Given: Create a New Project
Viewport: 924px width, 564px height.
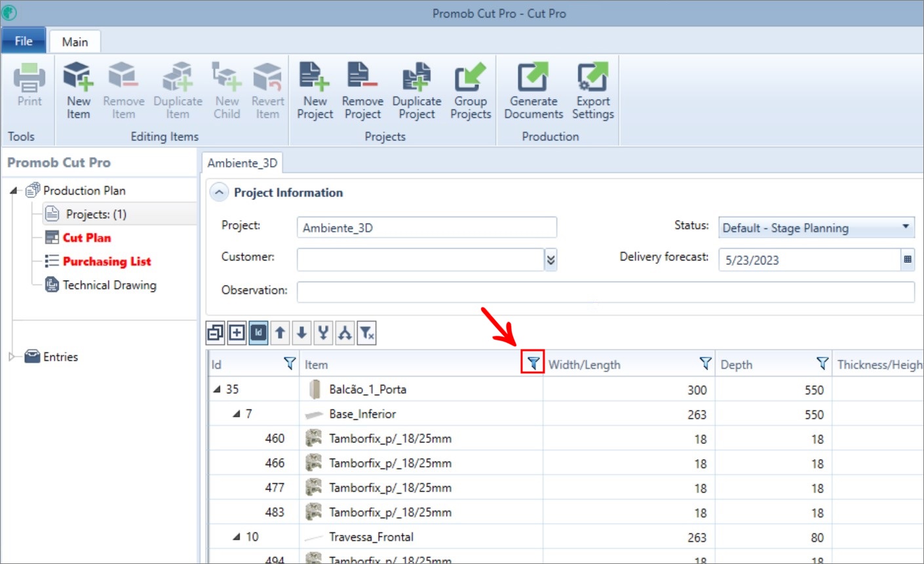Looking at the screenshot, I should 315,91.
